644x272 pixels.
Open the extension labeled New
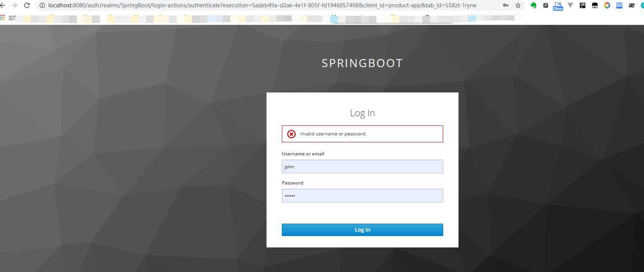click(558, 6)
